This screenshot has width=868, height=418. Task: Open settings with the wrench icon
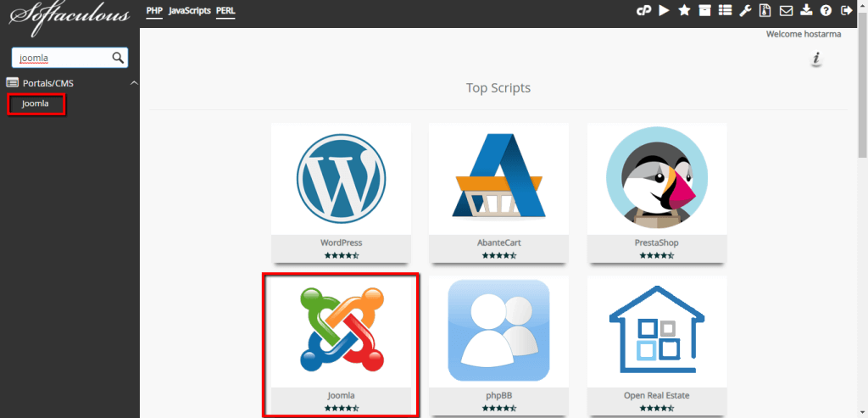pos(745,10)
